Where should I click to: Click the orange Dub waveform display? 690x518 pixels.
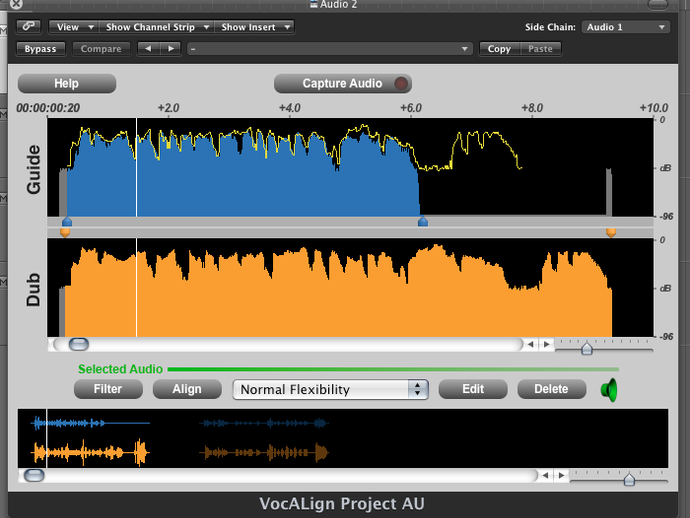350,288
